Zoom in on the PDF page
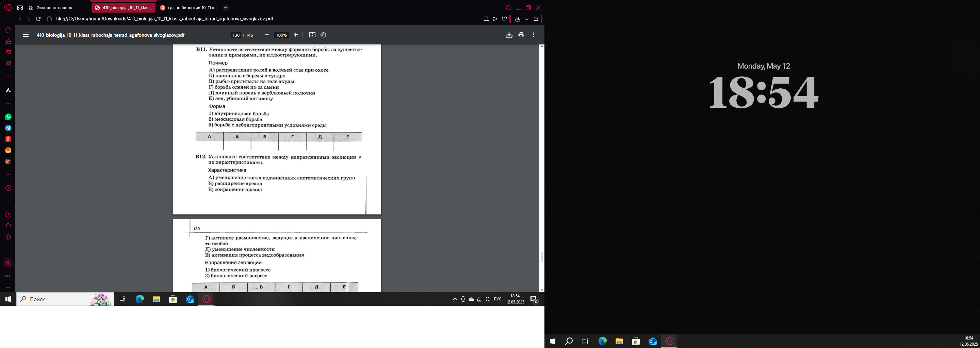The width and height of the screenshot is (980, 348). (296, 35)
